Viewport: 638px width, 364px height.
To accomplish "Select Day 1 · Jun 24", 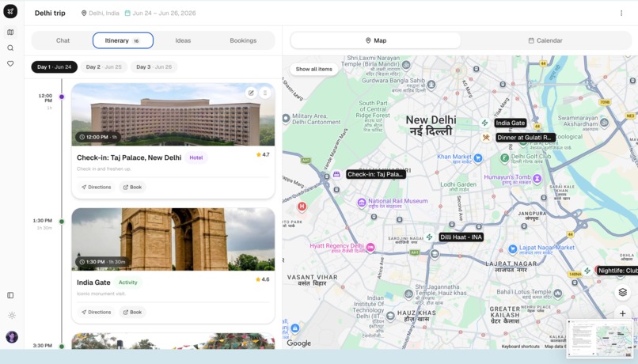I will tap(54, 66).
